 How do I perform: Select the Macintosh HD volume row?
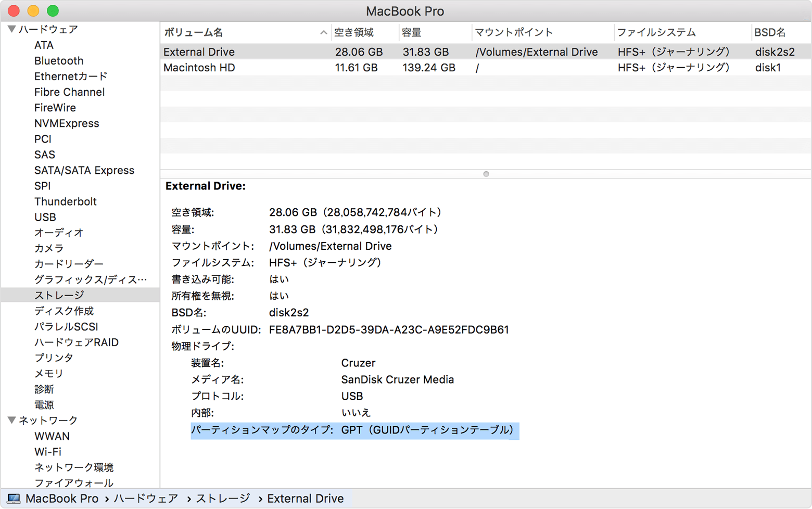tap(199, 68)
